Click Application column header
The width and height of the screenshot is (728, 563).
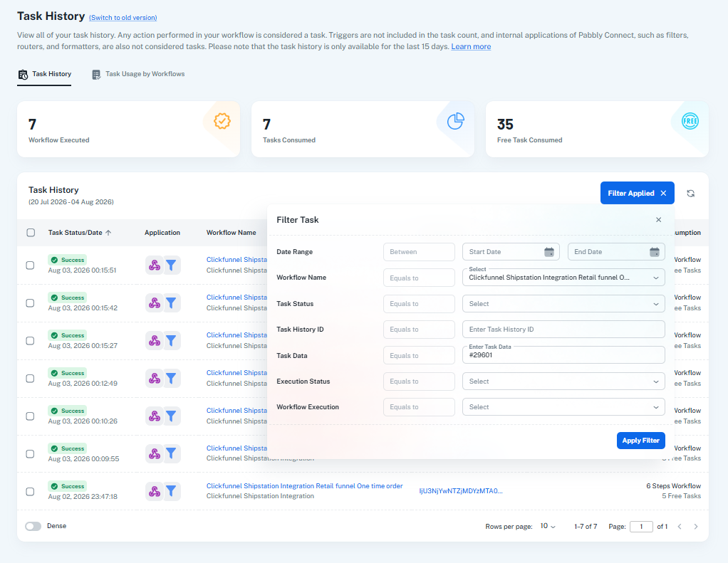162,233
